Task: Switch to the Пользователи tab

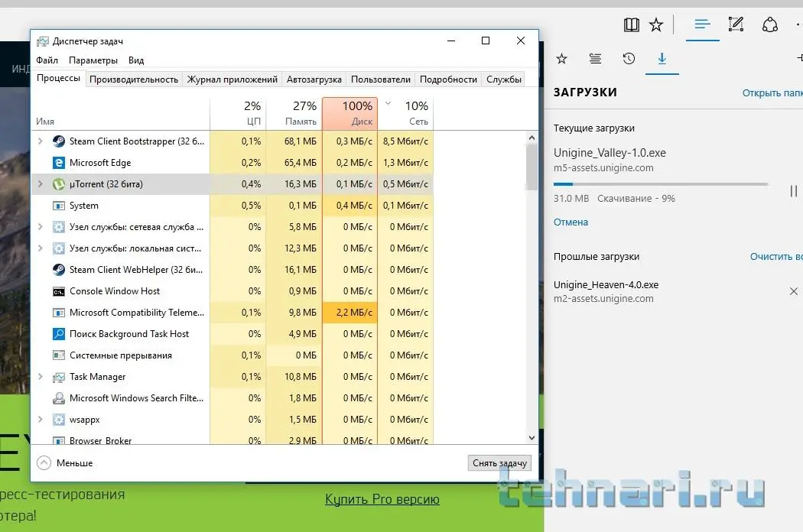Action: click(381, 79)
